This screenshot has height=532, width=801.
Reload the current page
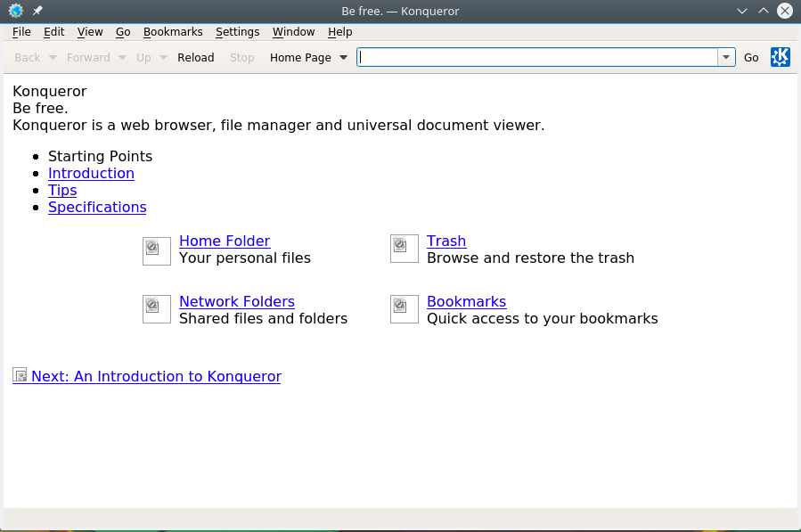pyautogui.click(x=196, y=58)
